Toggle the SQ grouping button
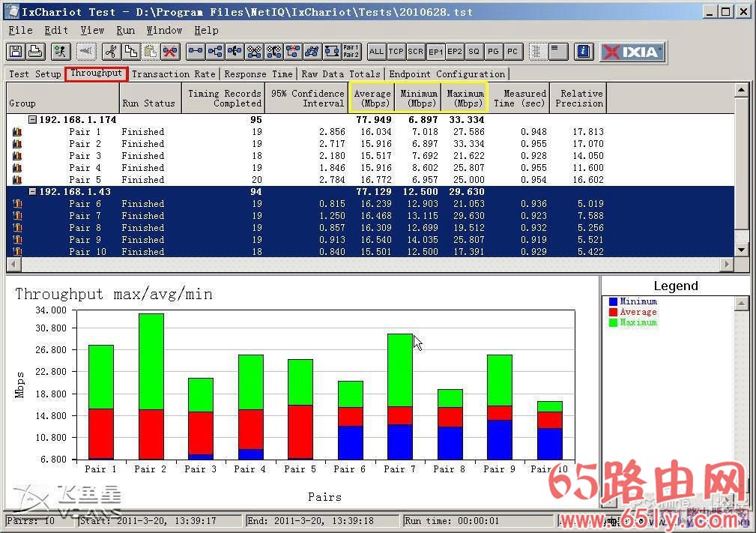This screenshot has height=533, width=756. [x=474, y=52]
